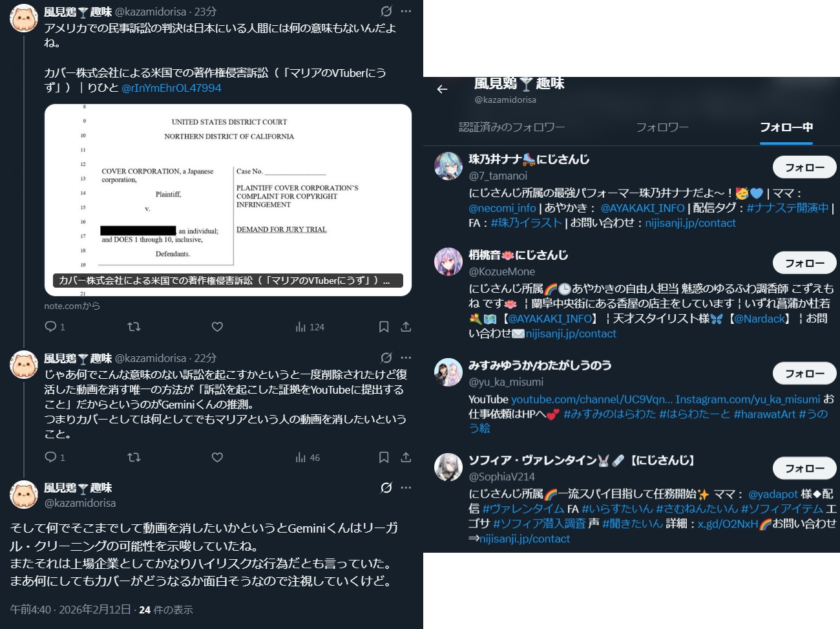
Task: Follow 梢桃音 account
Action: pos(804,263)
